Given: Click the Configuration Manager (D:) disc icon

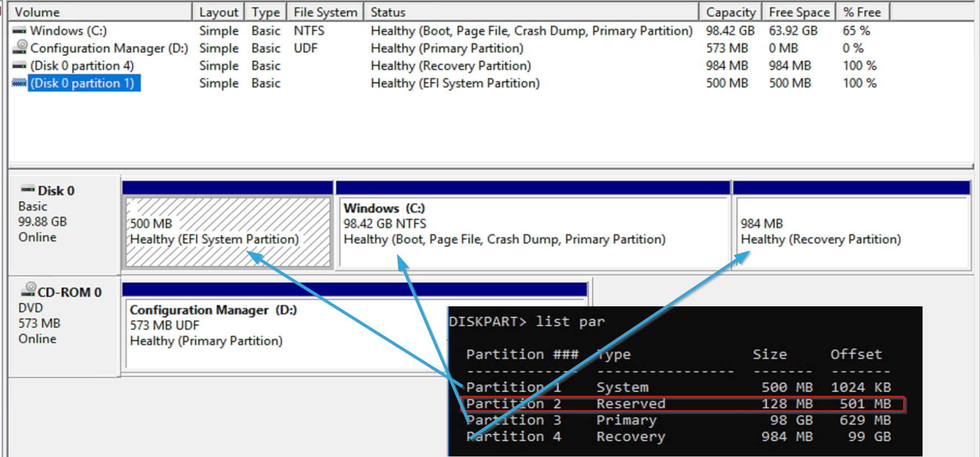Looking at the screenshot, I should click(20, 47).
